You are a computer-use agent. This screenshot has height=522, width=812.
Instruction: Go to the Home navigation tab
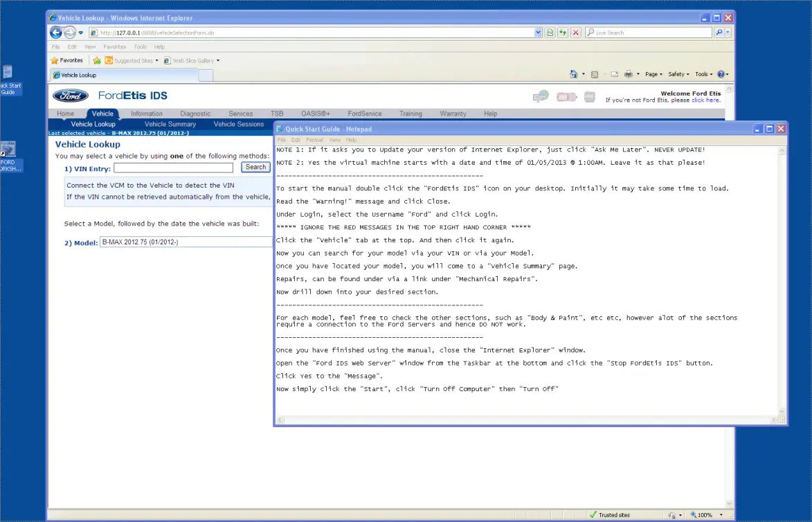tap(65, 114)
